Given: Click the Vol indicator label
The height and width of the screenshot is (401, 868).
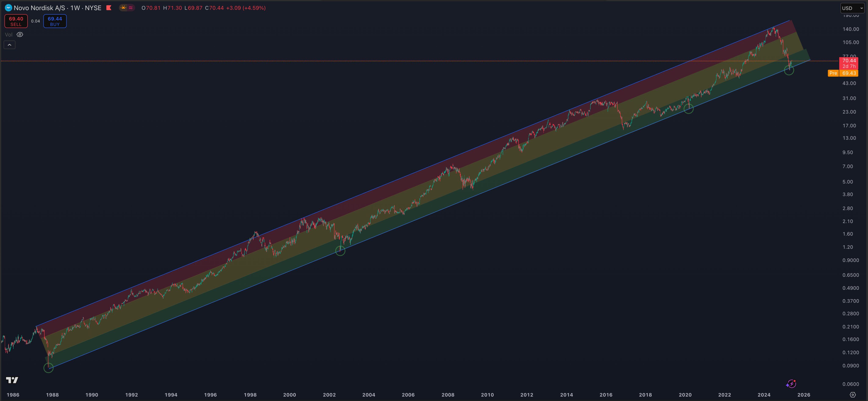Looking at the screenshot, I should click(8, 34).
